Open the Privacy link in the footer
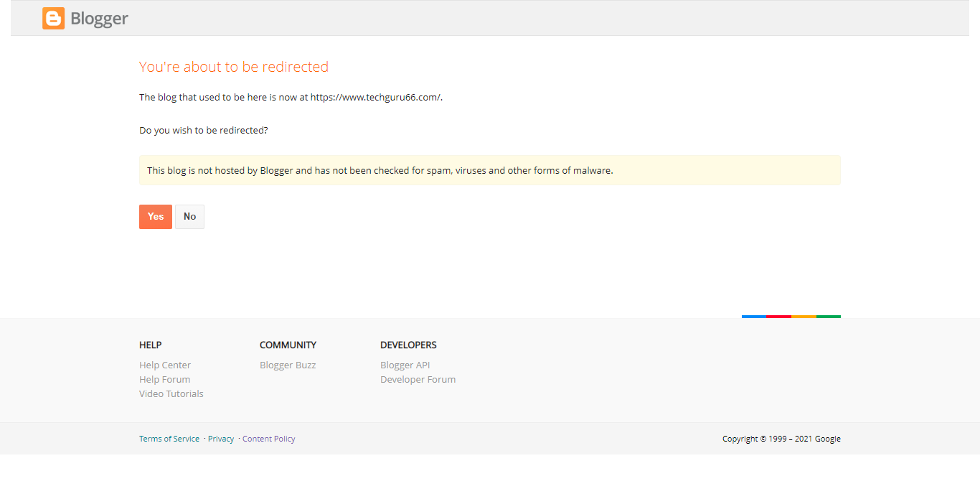Screen dimensions: 980x499 tap(221, 439)
